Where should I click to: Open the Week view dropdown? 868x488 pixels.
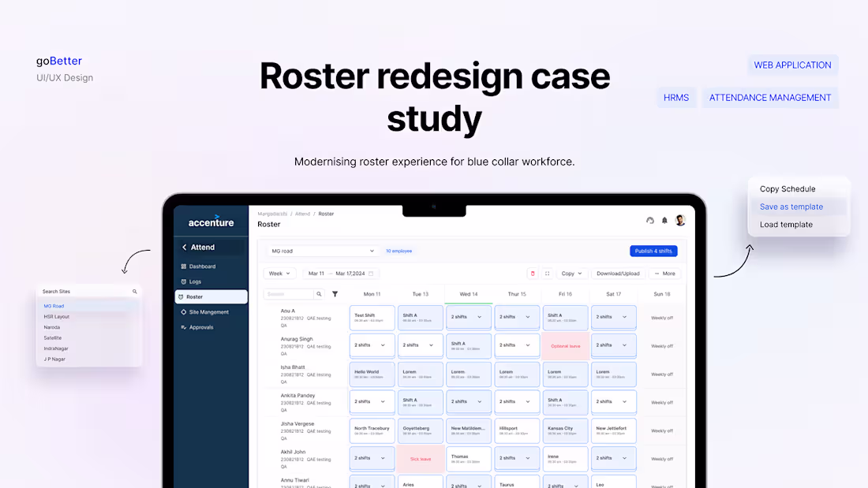pyautogui.click(x=278, y=273)
